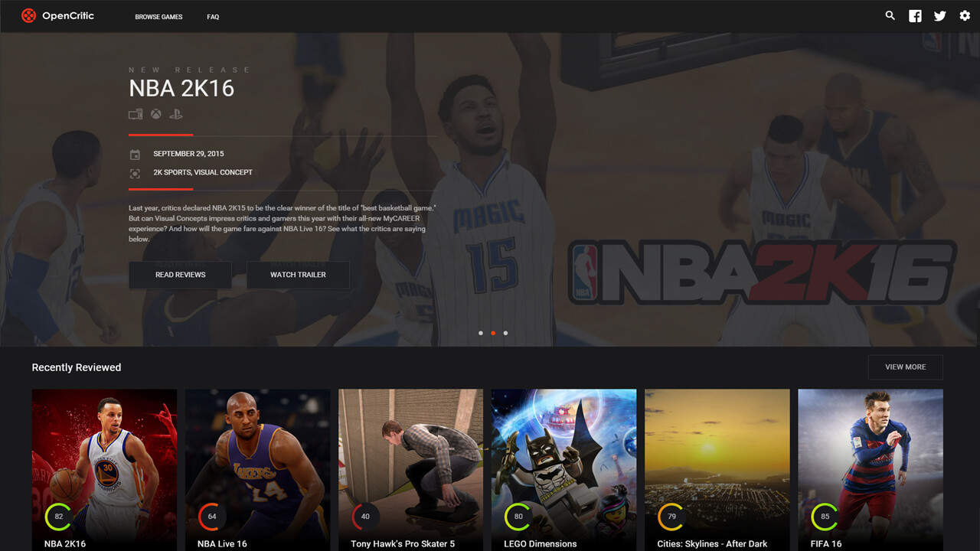Open the FAQ page
This screenshot has height=551, width=980.
click(x=213, y=16)
